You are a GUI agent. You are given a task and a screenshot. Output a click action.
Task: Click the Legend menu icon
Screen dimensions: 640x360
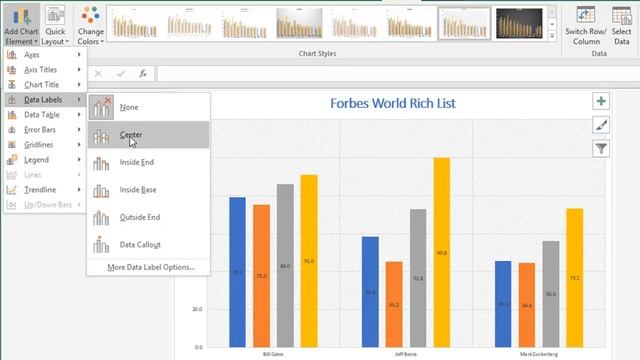pyautogui.click(x=12, y=160)
